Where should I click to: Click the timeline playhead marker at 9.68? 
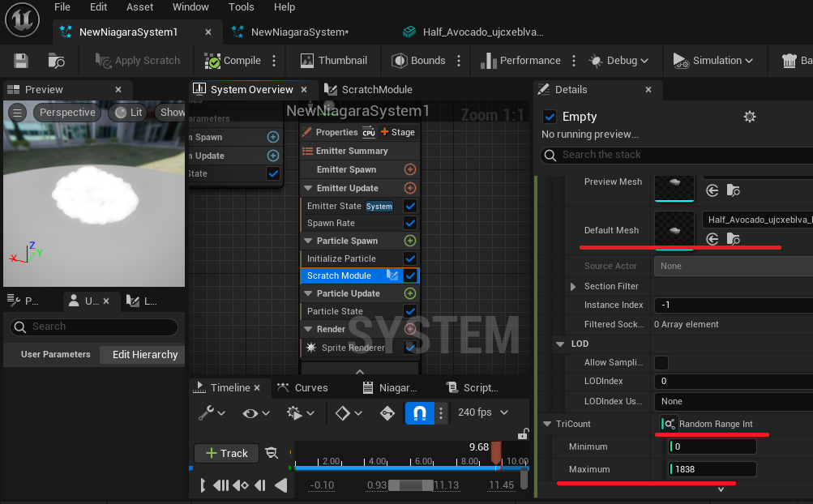click(496, 453)
